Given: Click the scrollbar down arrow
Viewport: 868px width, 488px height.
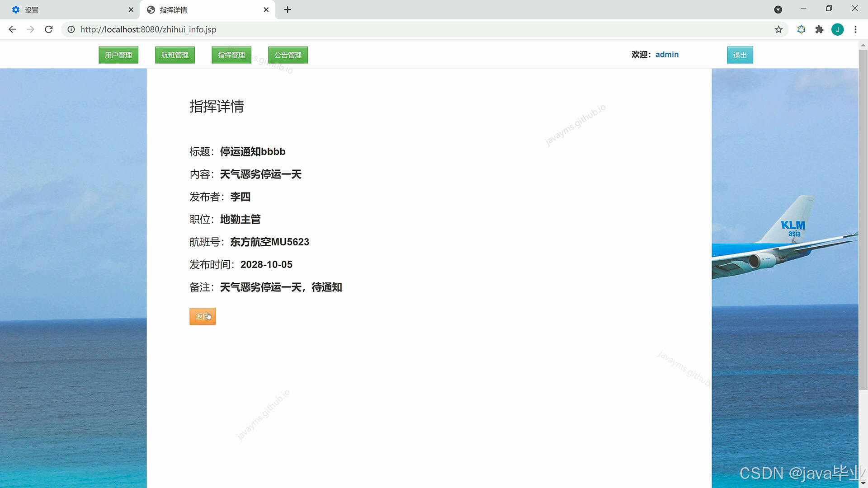Looking at the screenshot, I should (863, 483).
